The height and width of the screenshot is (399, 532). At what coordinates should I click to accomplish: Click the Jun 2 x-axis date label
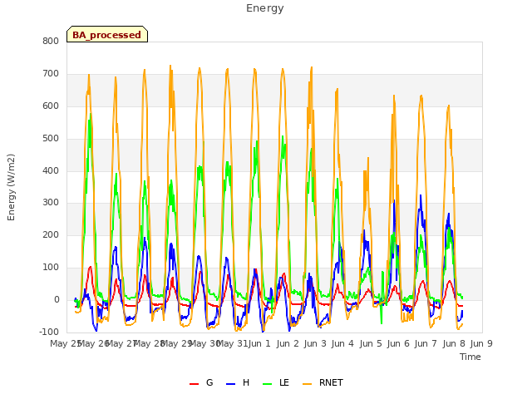coord(288,343)
